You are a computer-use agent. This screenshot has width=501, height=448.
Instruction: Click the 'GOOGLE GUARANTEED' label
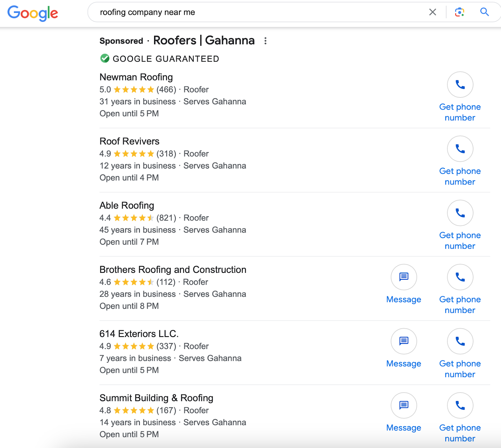pyautogui.click(x=166, y=59)
